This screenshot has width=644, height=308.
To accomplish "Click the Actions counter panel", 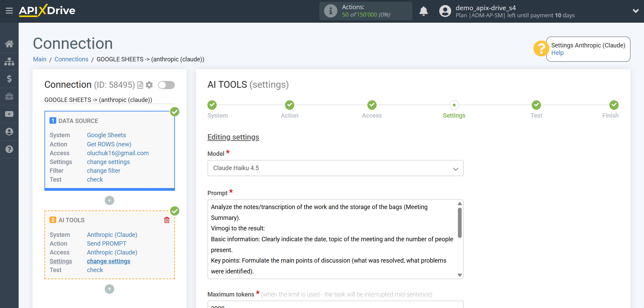I will coord(366,11).
